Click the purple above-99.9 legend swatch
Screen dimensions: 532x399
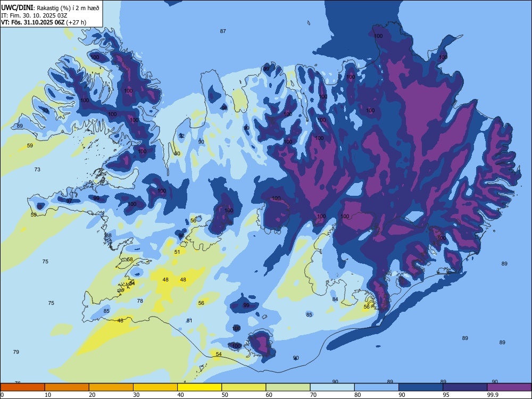(509, 387)
